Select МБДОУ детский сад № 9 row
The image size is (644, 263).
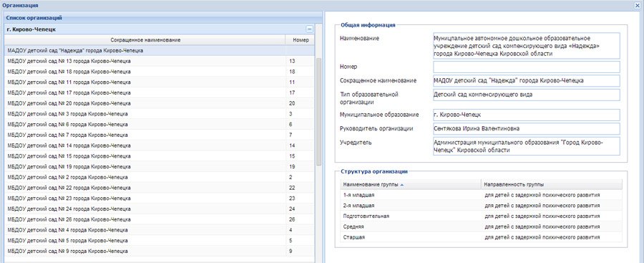point(160,251)
